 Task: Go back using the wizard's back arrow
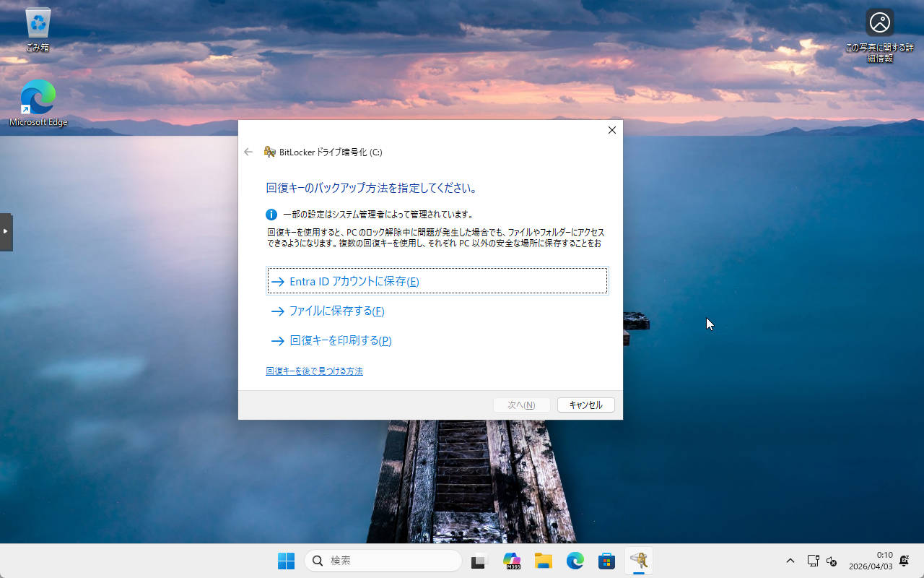click(248, 152)
